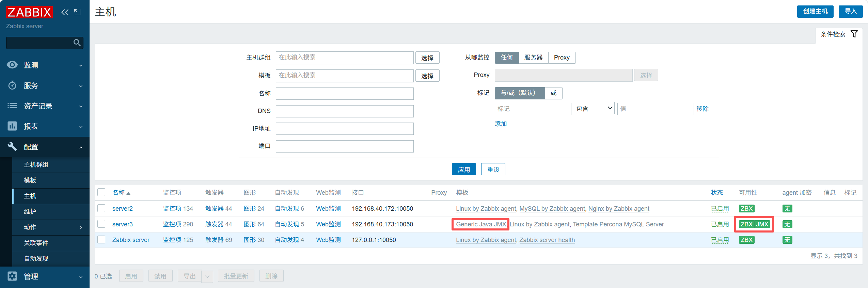
Task: Click the 导入 button
Action: pos(851,11)
